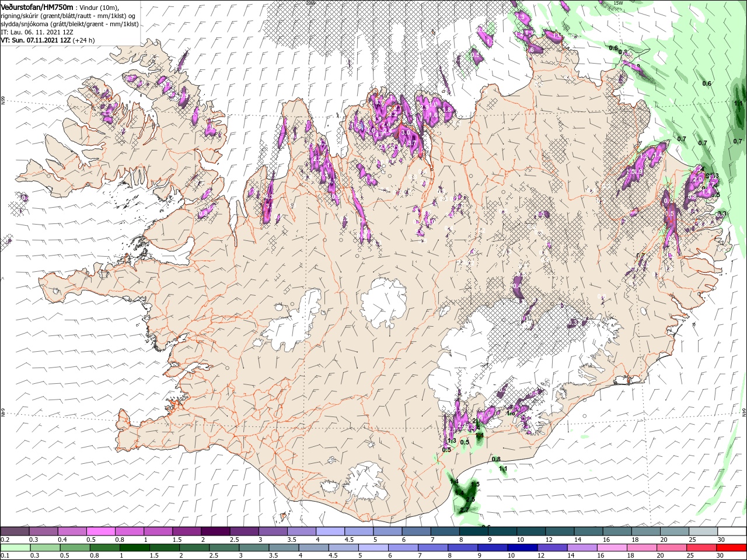This screenshot has height=560, width=747.
Task: Pick the light lavender 4 swatch in upper legend row
Action: 330,531
